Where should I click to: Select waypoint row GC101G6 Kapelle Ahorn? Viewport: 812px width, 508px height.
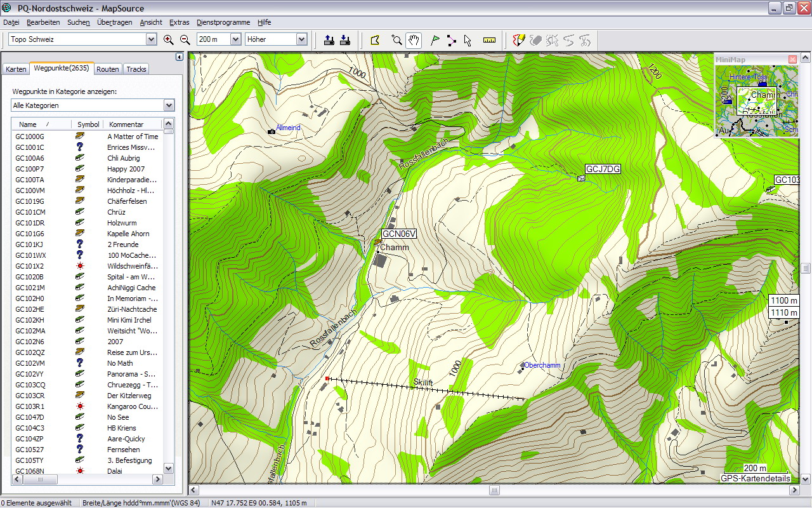click(x=88, y=234)
